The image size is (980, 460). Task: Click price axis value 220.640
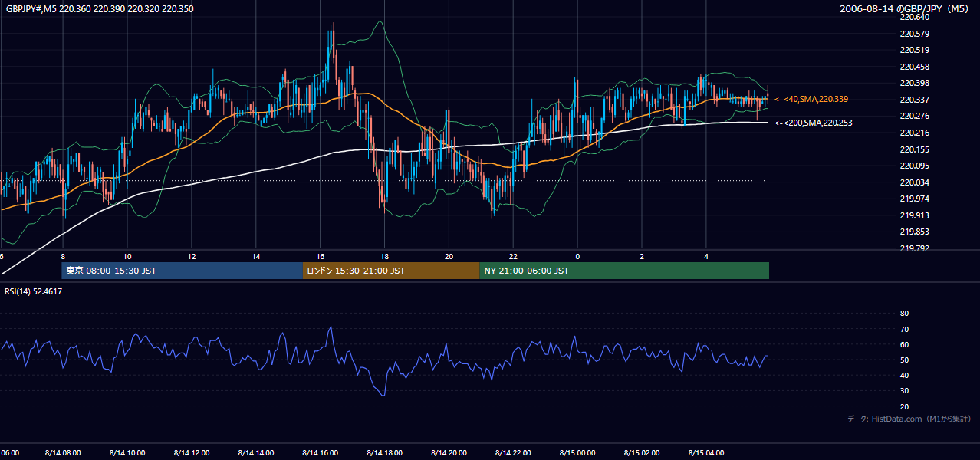click(x=914, y=17)
